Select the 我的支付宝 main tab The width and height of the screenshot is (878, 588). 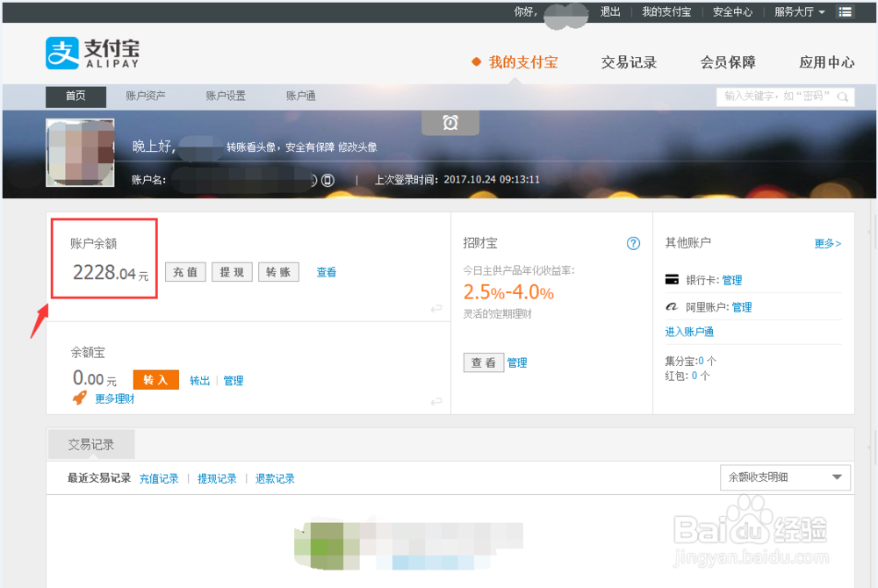[522, 62]
